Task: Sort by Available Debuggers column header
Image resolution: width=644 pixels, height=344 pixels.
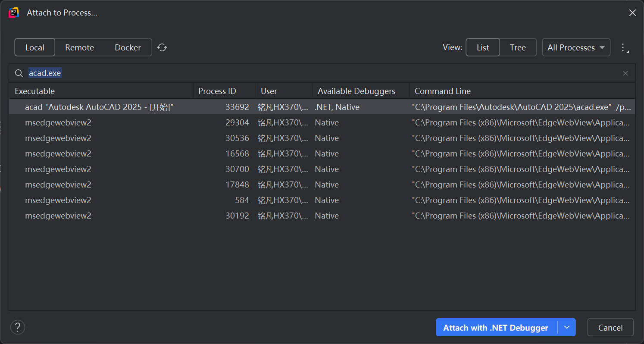Action: pos(361,91)
